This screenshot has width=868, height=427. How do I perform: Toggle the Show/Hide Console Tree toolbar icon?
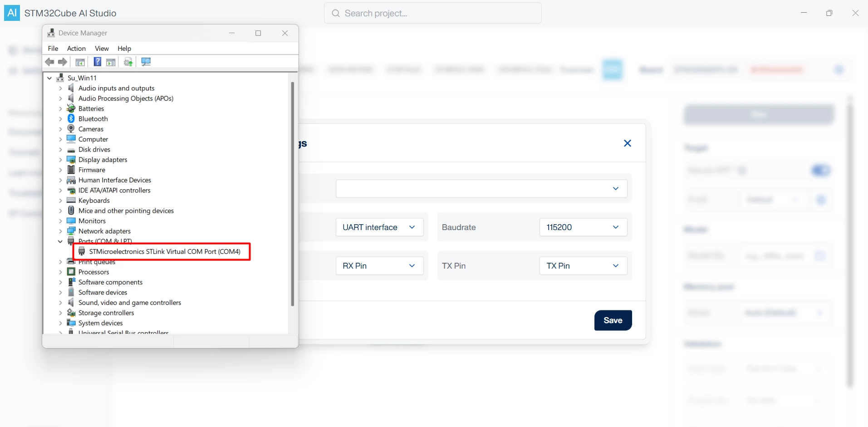pos(80,62)
